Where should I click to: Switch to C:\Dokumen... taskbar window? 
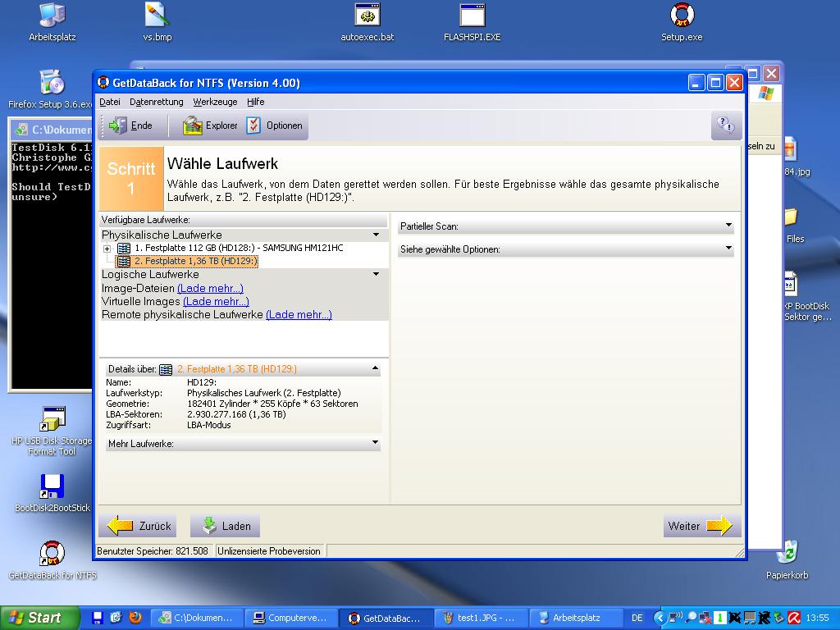[x=197, y=618]
